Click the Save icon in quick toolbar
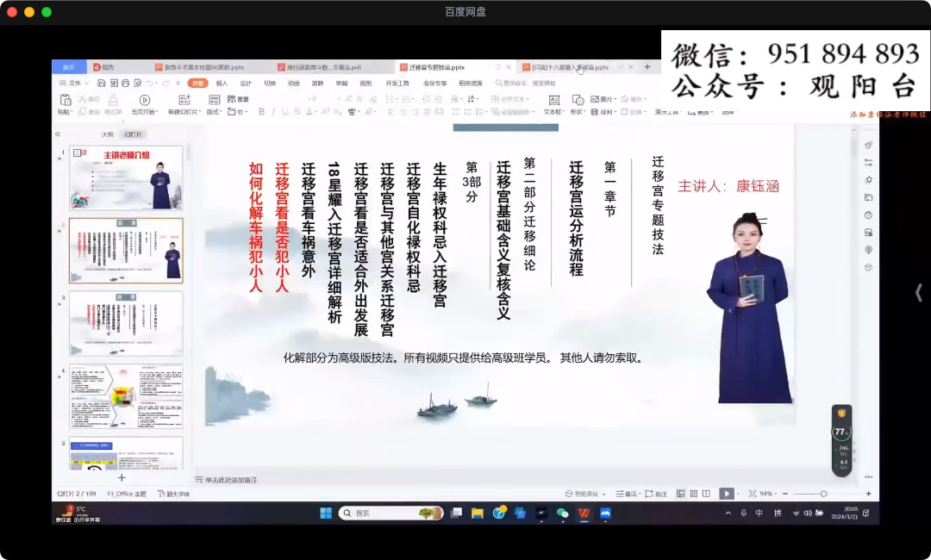931x560 pixels. click(102, 83)
